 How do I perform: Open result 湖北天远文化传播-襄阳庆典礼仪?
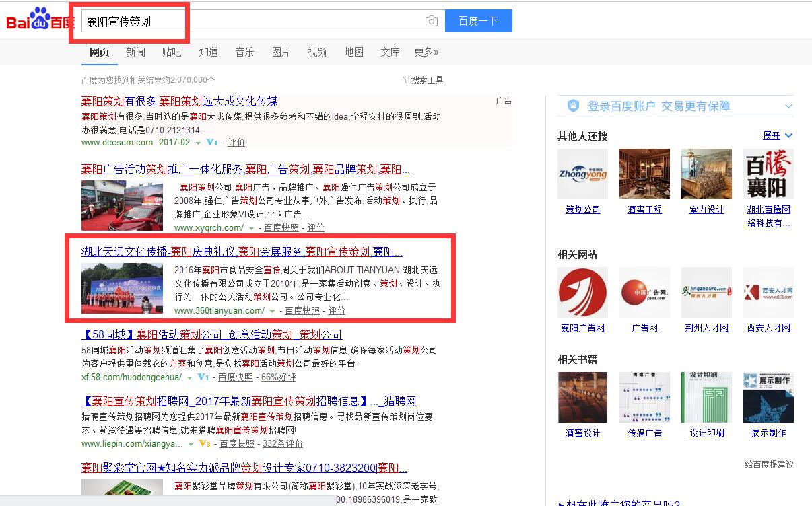point(242,252)
